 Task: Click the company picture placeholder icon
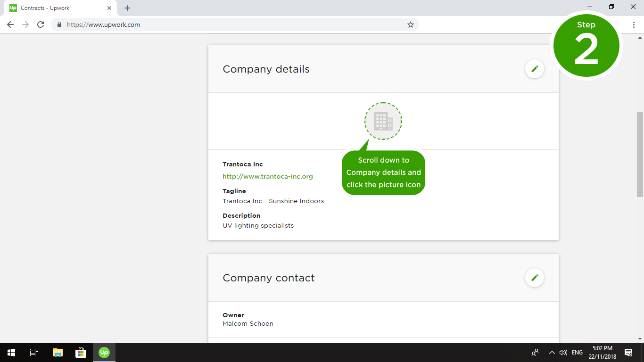click(x=383, y=121)
